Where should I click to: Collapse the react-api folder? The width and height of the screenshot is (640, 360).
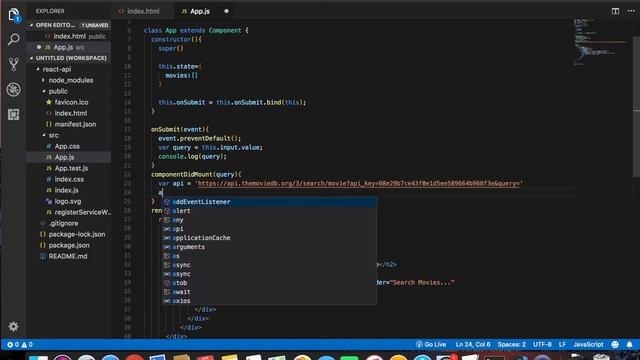click(69, 69)
